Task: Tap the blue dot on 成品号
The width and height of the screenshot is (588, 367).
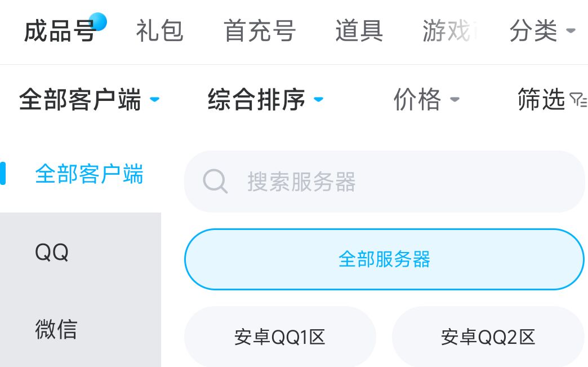Action: 98,21
